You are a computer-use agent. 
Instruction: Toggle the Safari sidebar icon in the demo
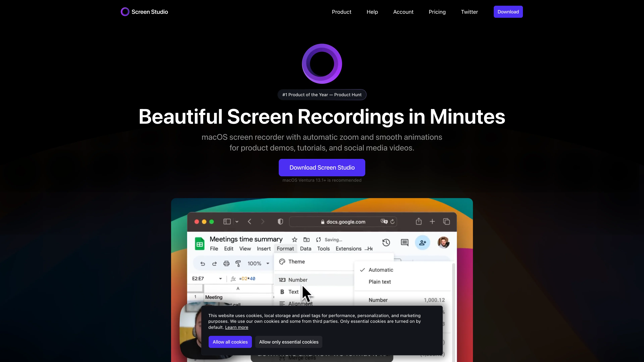coord(227,222)
